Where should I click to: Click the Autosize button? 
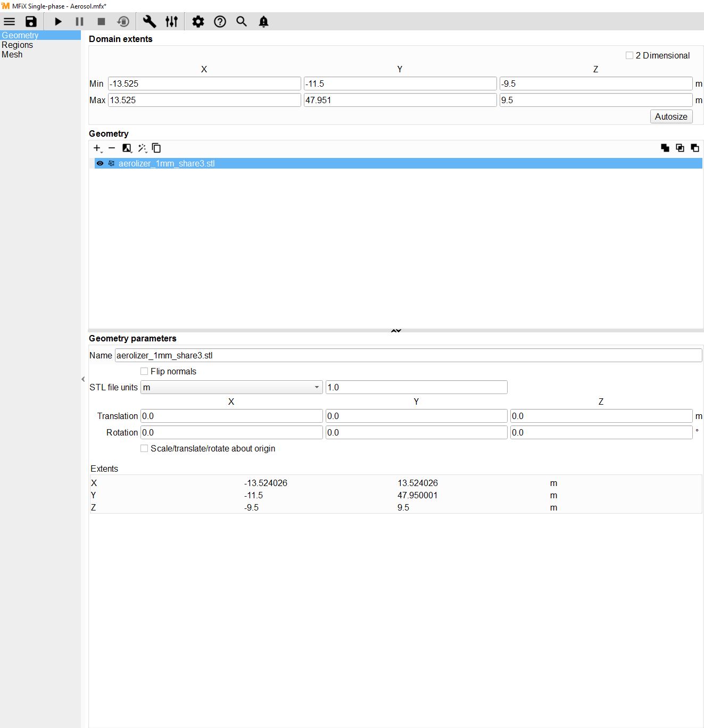(671, 116)
